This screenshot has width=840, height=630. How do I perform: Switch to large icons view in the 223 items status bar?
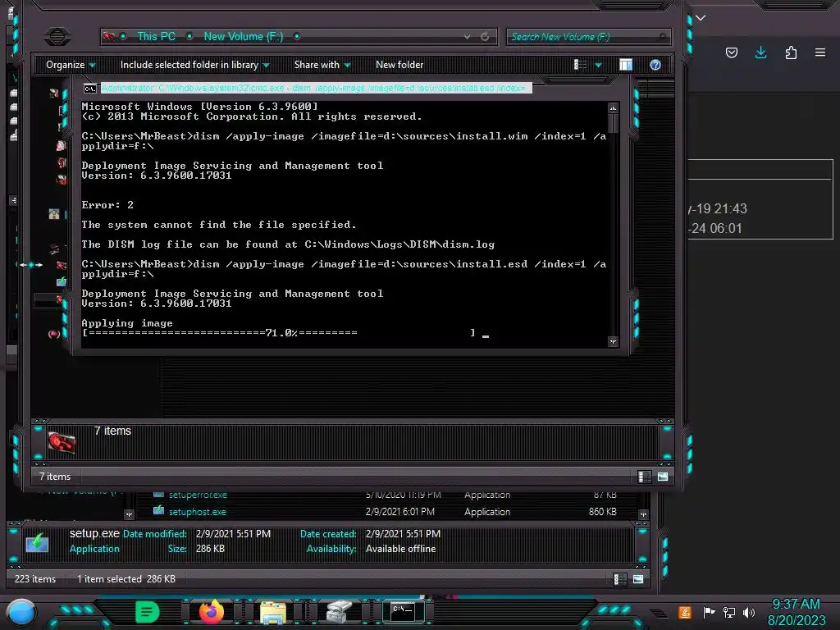click(638, 579)
